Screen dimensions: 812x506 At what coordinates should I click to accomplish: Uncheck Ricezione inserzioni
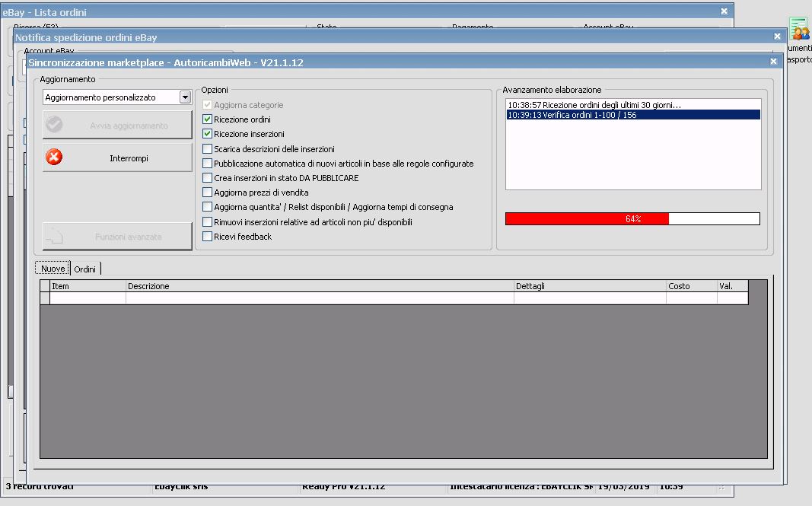click(x=207, y=134)
